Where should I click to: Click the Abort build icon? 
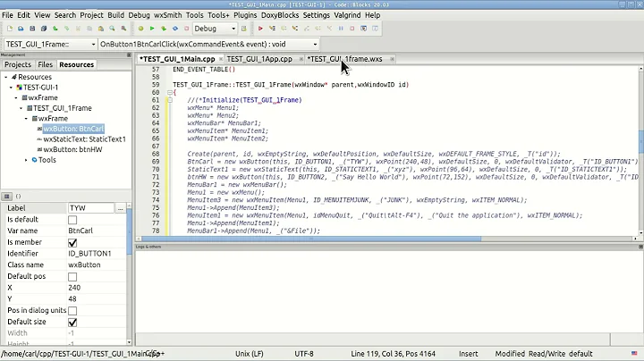click(186, 29)
